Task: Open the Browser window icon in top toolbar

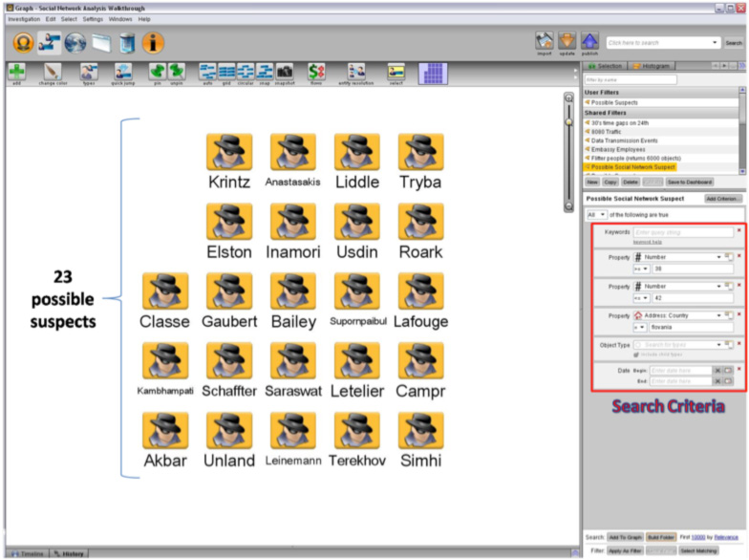Action: [x=101, y=43]
